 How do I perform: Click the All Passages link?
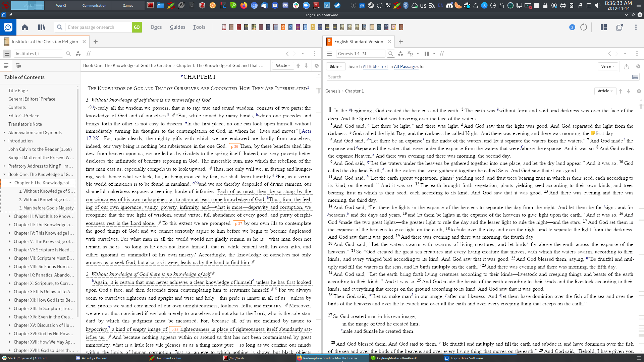point(406,66)
